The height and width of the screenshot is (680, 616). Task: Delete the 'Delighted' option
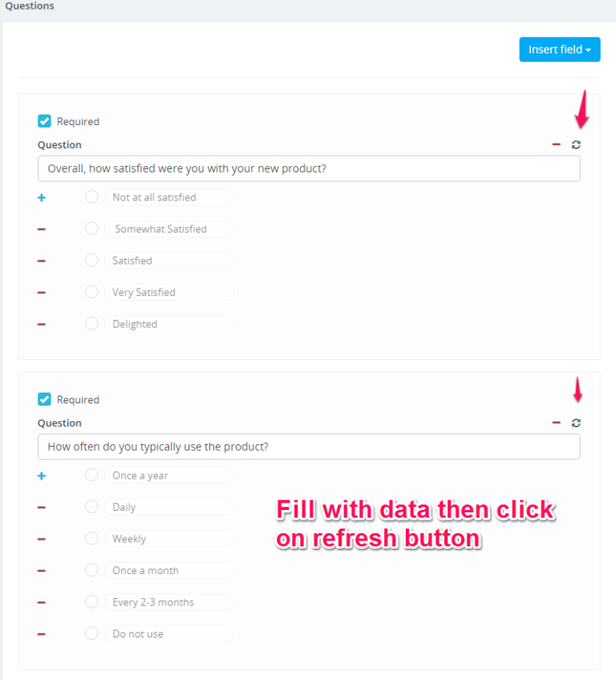pyautogui.click(x=42, y=325)
